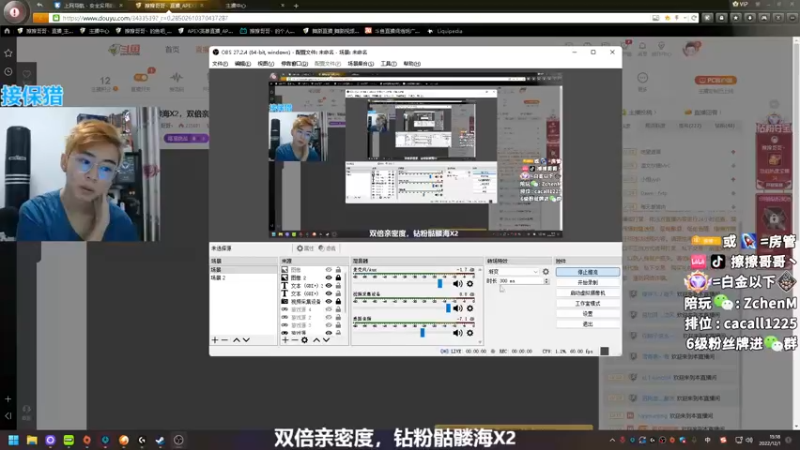The height and width of the screenshot is (450, 800).
Task: Open OBS 工具(T) menu
Action: 388,64
